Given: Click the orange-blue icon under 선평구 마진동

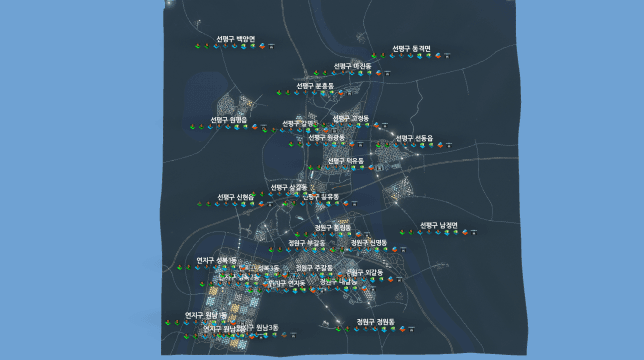Looking at the screenshot, I should [x=378, y=73].
